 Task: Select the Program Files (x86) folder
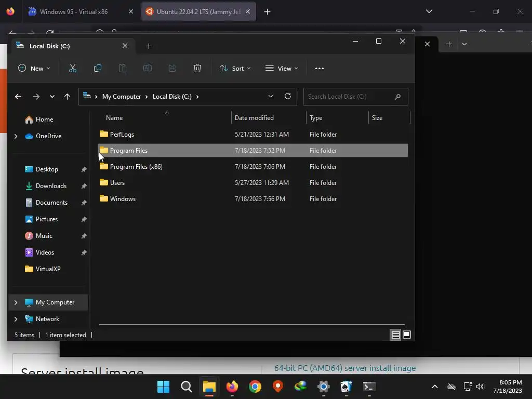pyautogui.click(x=253, y=167)
